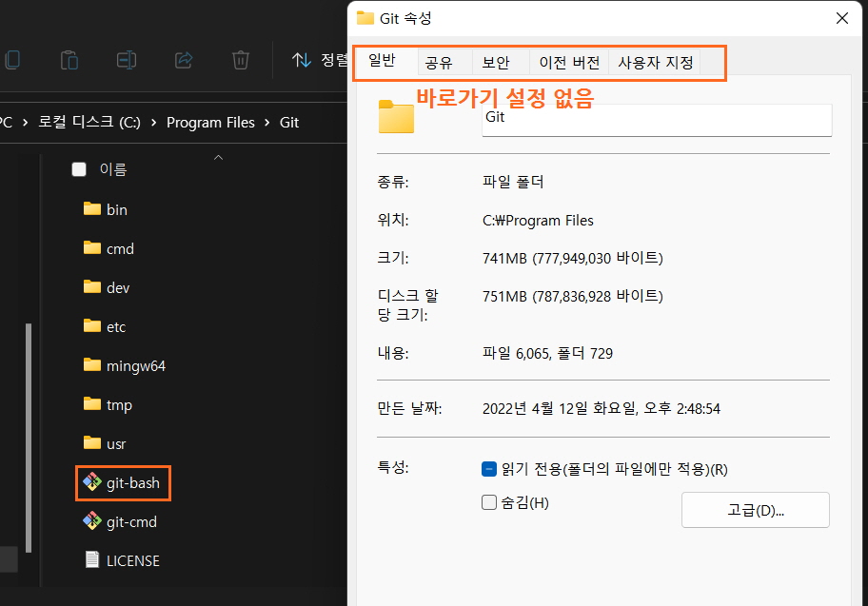
Task: Click Git in the address breadcrumb
Action: [x=289, y=123]
